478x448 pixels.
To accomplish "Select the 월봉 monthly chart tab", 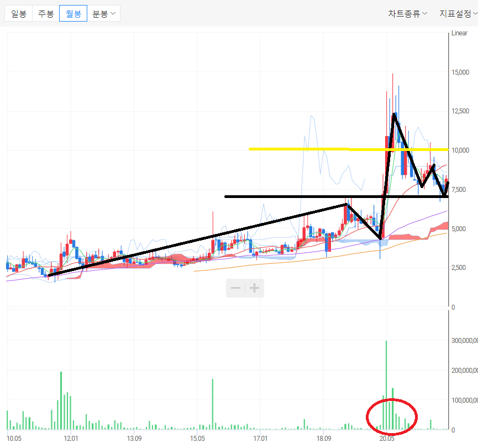I will (x=73, y=13).
